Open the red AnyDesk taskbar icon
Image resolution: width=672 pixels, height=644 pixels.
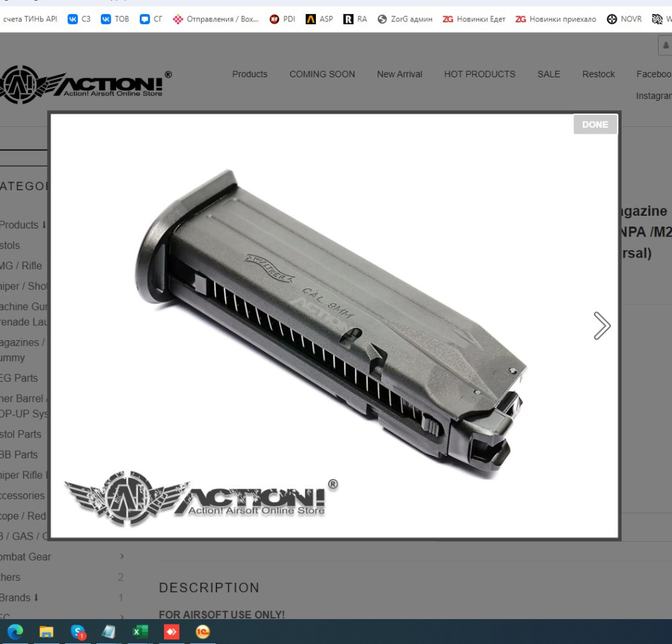pos(171,632)
